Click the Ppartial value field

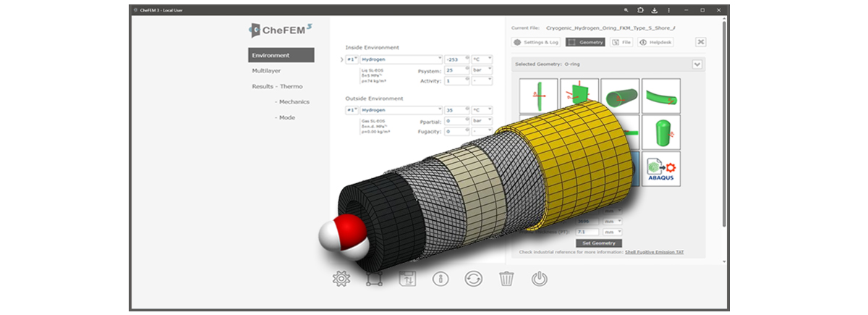coord(456,121)
